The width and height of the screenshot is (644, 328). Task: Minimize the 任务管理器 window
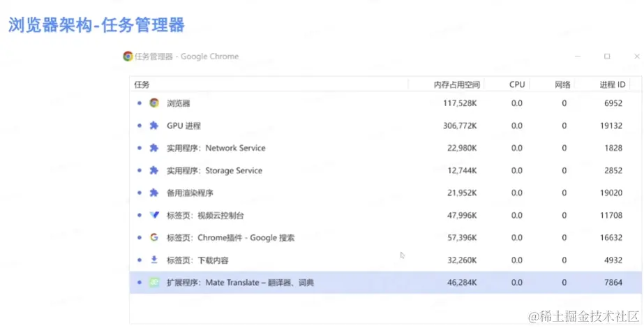point(578,57)
